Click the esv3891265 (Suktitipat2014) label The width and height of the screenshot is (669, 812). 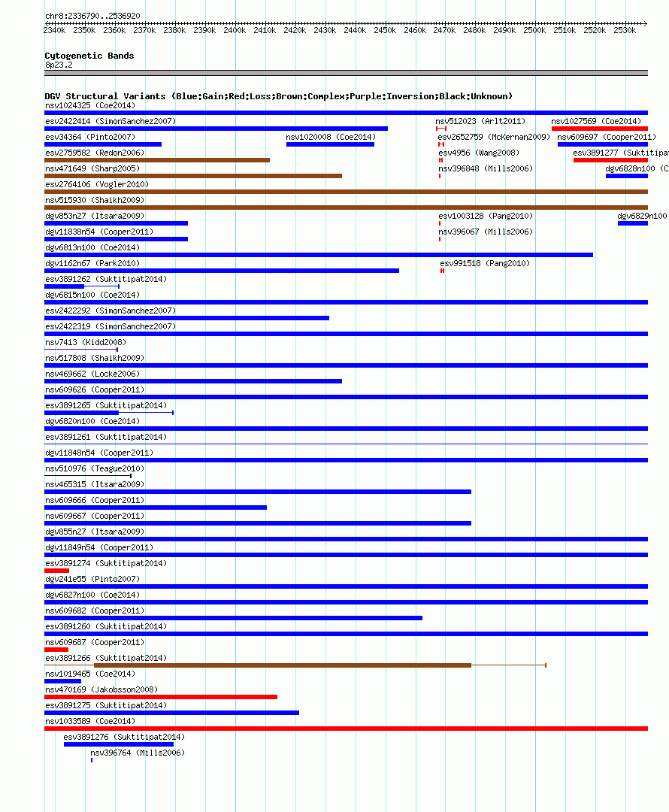coord(106,405)
